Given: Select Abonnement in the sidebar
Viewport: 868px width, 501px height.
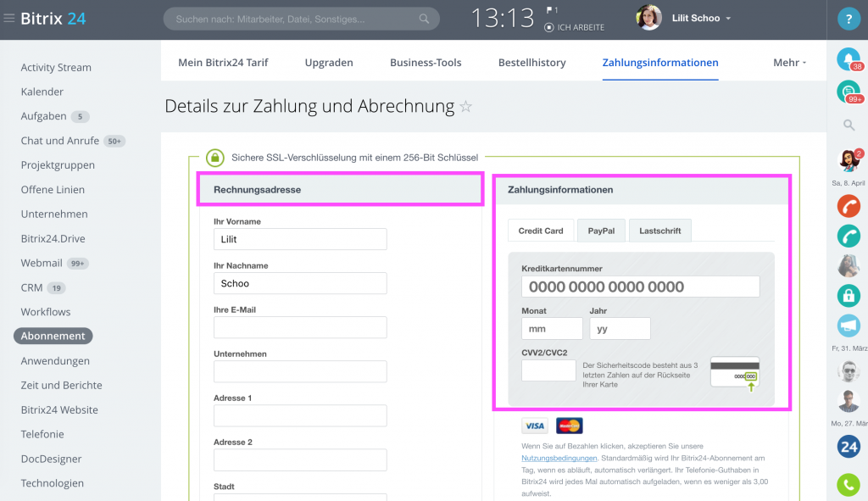Looking at the screenshot, I should pyautogui.click(x=53, y=336).
